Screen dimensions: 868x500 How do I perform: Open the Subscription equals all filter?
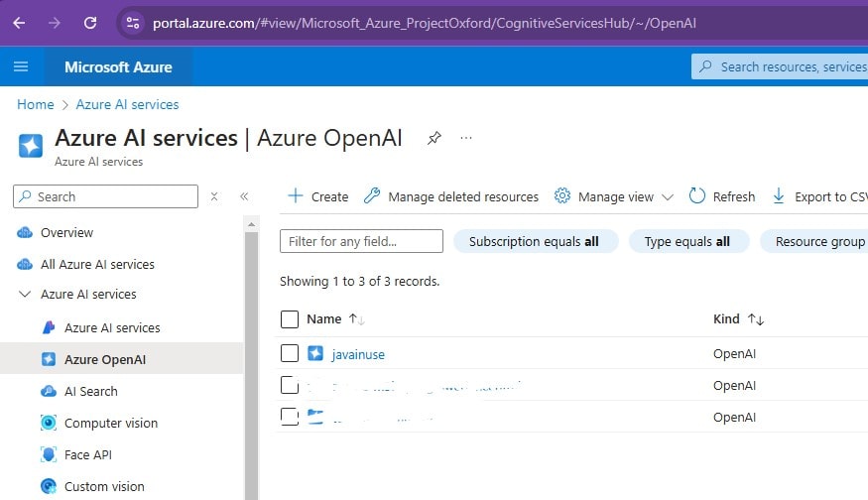(x=534, y=241)
